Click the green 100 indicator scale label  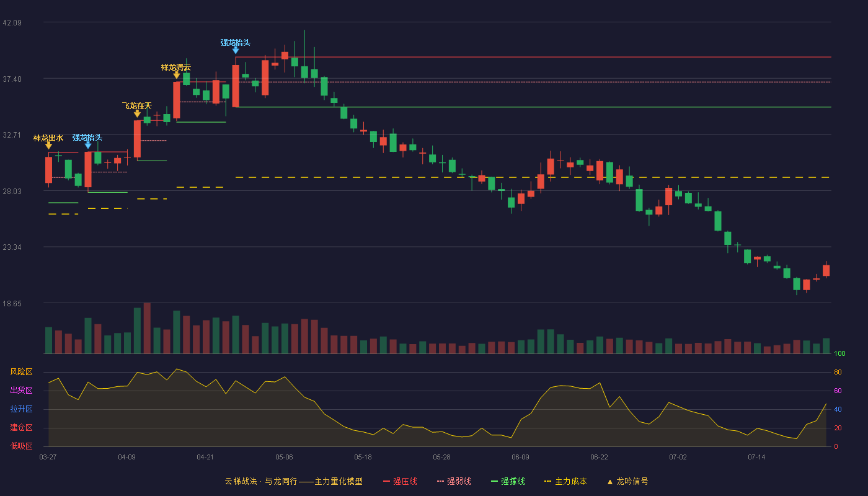click(x=839, y=354)
